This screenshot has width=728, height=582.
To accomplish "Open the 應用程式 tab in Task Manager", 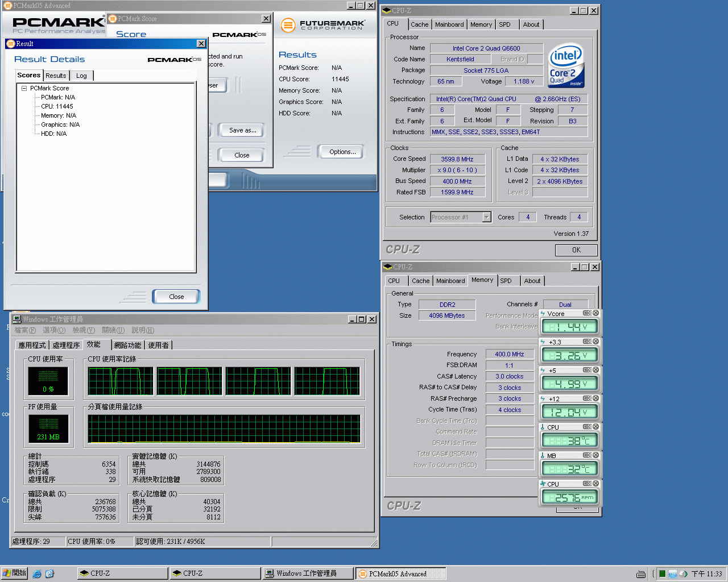I will (32, 345).
